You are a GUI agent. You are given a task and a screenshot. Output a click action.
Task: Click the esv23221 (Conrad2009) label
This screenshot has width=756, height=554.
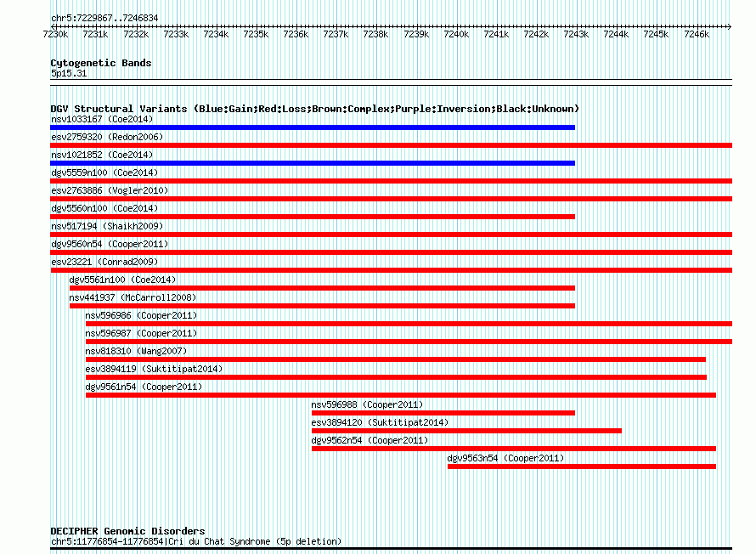[104, 262]
